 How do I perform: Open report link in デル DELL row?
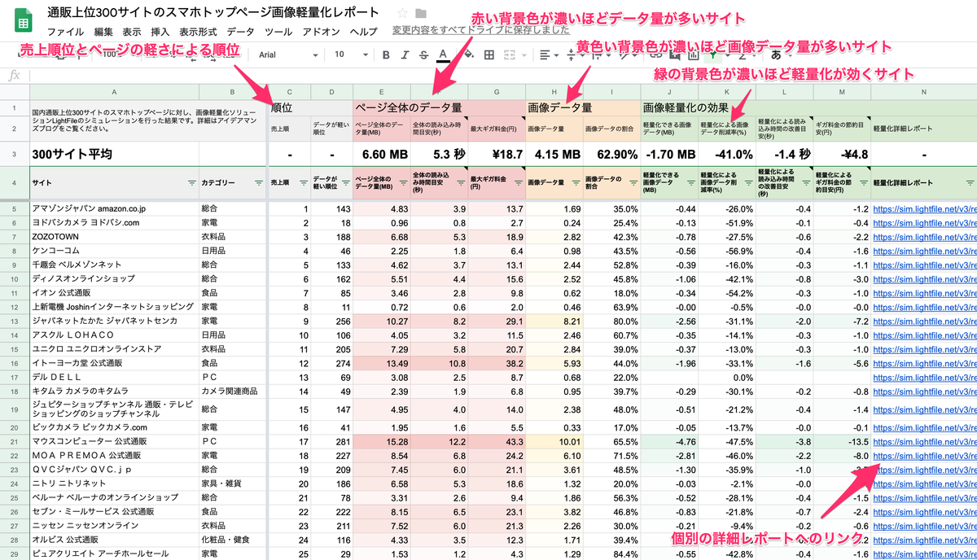[924, 377]
